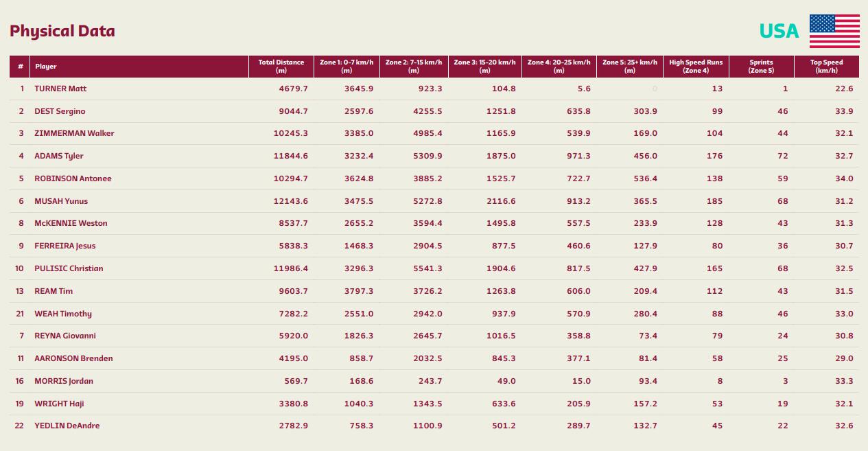Click Dest's Zone 4 value 635.8
This screenshot has width=868, height=451.
point(578,111)
